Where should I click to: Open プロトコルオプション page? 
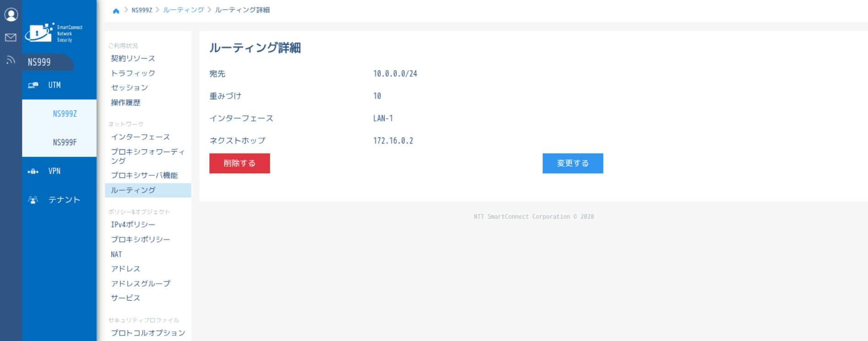coord(148,333)
